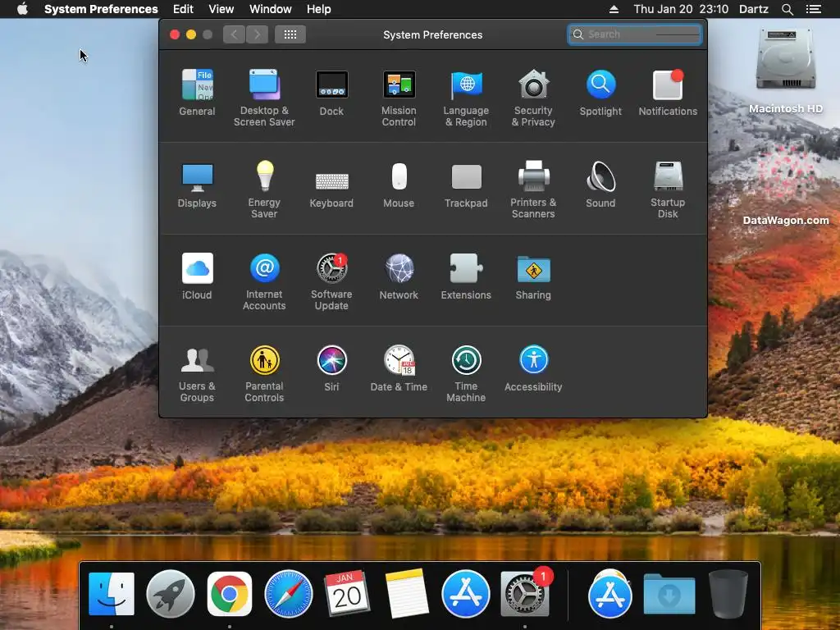Open the Spotlight preferences pane
The image size is (840, 630).
[600, 93]
